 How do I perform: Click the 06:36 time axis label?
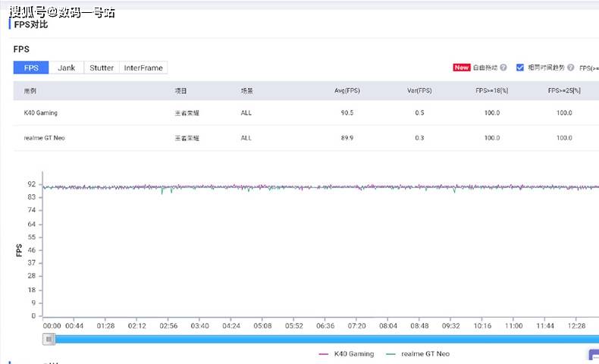point(325,326)
